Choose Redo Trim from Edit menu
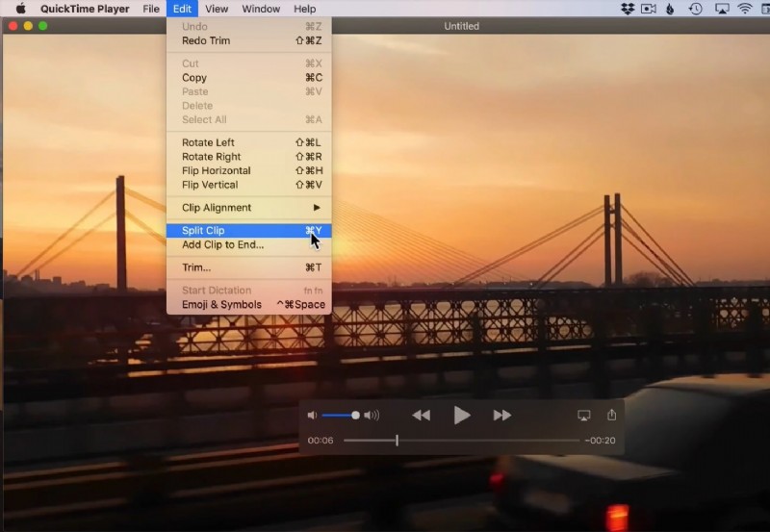Image resolution: width=770 pixels, height=532 pixels. click(x=249, y=40)
